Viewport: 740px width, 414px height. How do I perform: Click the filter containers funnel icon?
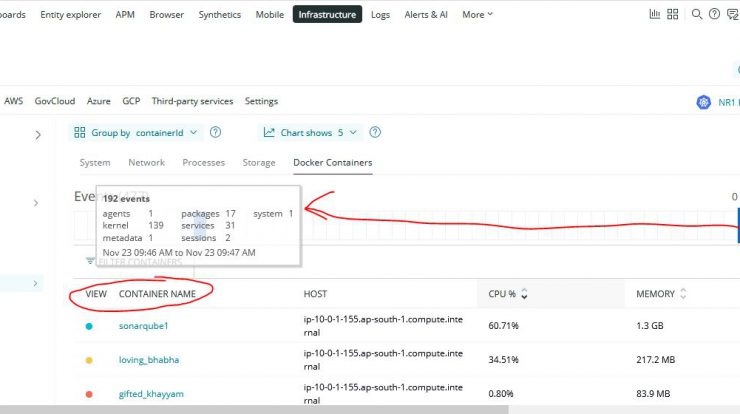click(90, 261)
